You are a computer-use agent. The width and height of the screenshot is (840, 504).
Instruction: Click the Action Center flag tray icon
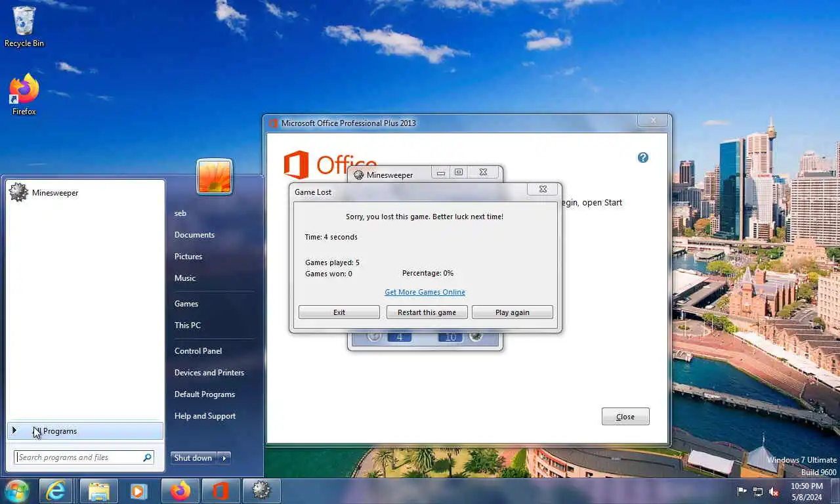[x=742, y=491]
